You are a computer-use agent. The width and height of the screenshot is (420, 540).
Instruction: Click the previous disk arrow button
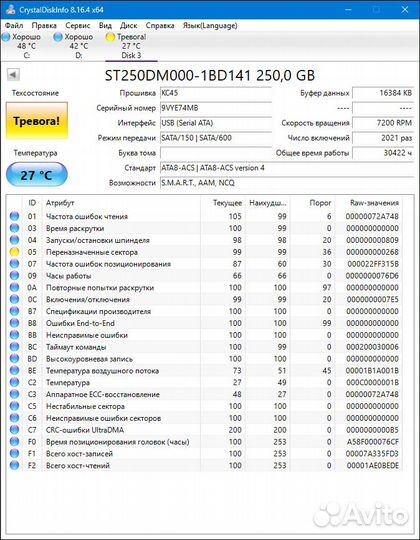(x=13, y=74)
